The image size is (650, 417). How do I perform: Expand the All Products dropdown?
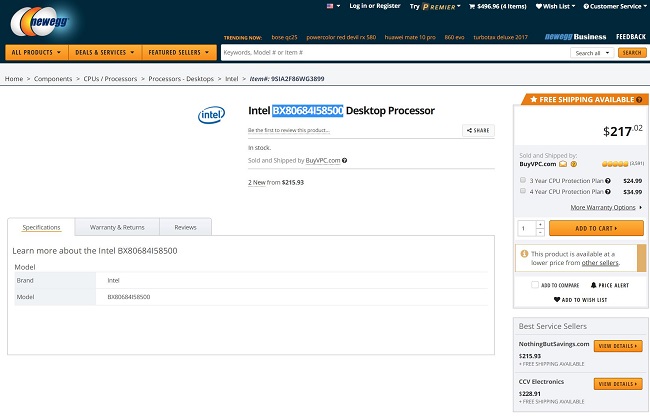[x=36, y=51]
